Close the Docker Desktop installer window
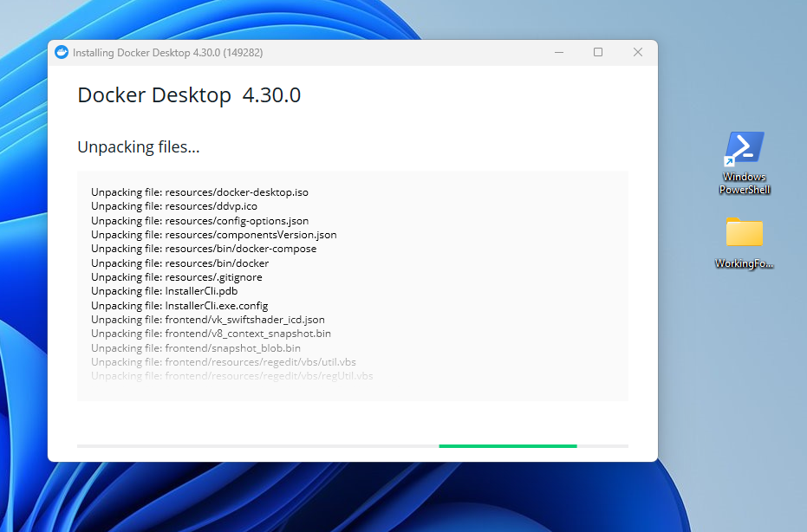The height and width of the screenshot is (532, 807). 638,53
